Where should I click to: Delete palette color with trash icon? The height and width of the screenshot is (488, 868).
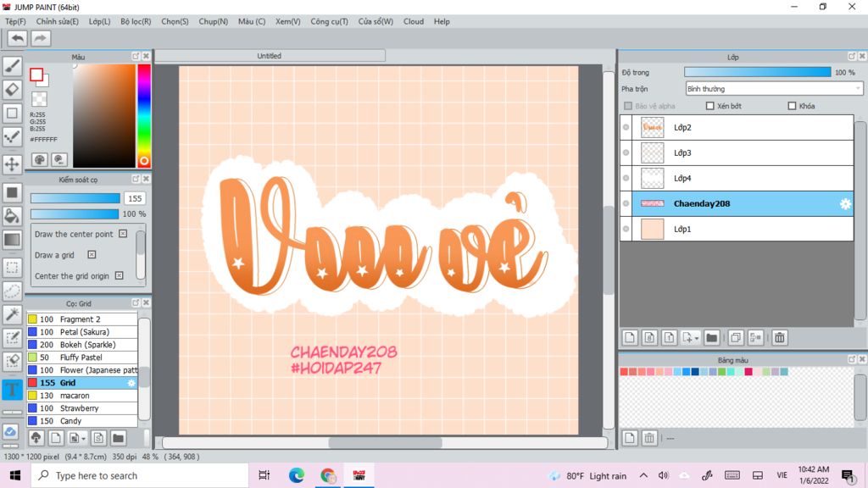coord(649,438)
